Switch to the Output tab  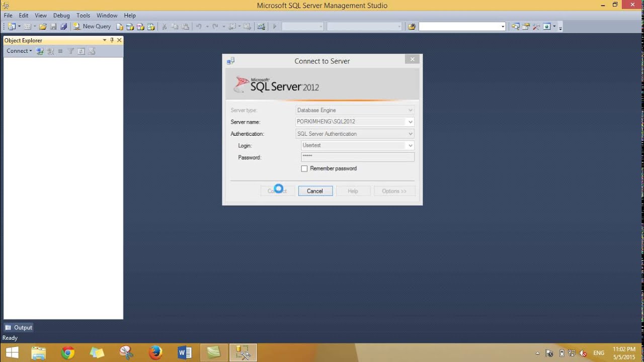pyautogui.click(x=19, y=327)
